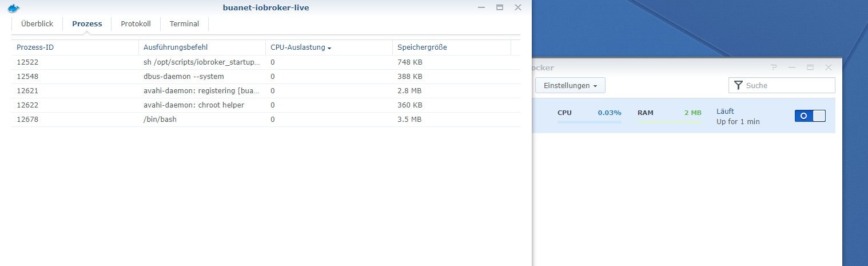
Task: Select process ID 12622
Action: (x=27, y=105)
